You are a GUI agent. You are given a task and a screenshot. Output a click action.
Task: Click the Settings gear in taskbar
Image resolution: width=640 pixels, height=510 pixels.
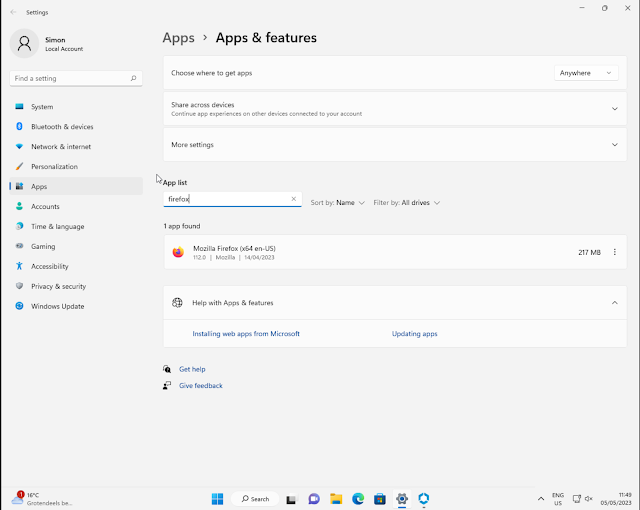(402, 499)
